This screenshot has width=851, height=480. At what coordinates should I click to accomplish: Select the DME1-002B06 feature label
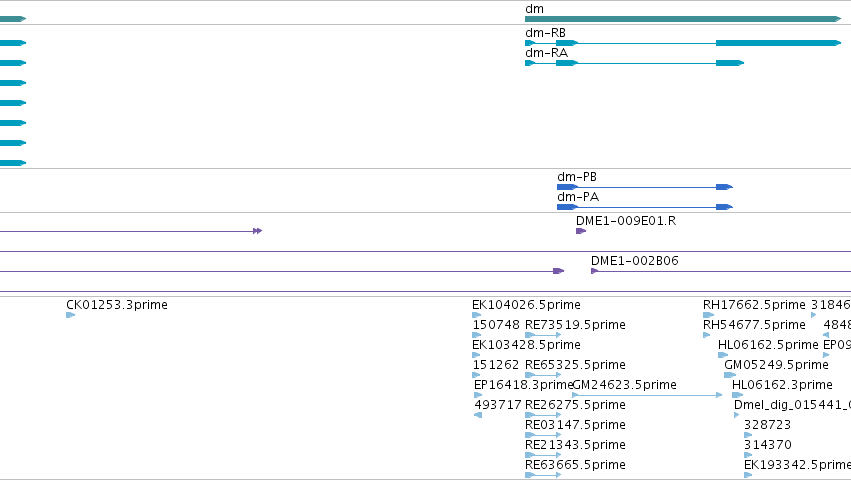(x=634, y=261)
